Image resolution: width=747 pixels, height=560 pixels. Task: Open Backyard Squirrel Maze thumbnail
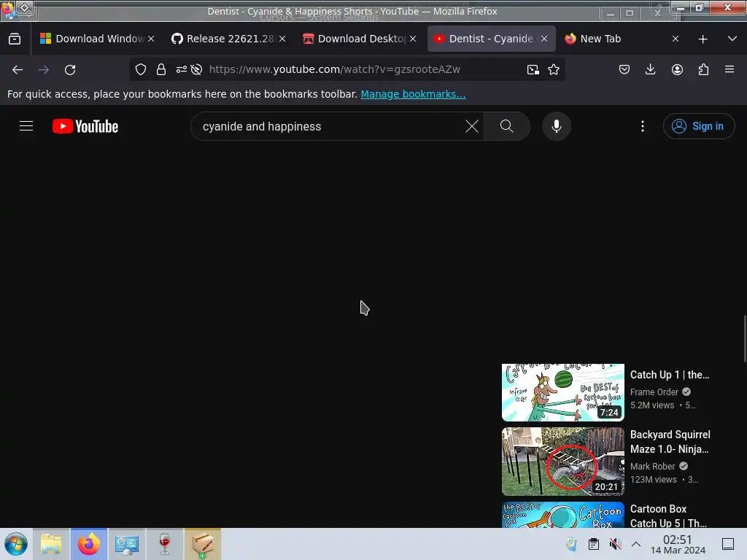point(562,462)
